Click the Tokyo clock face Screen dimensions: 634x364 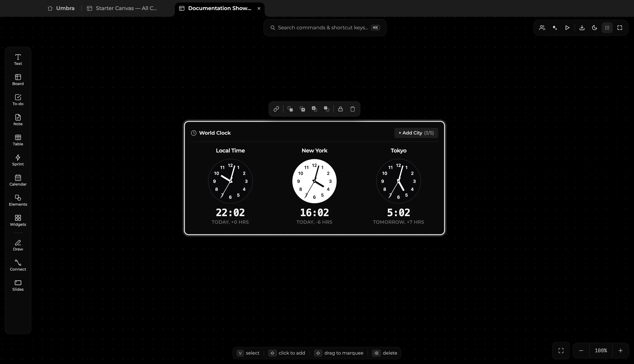coord(398,181)
